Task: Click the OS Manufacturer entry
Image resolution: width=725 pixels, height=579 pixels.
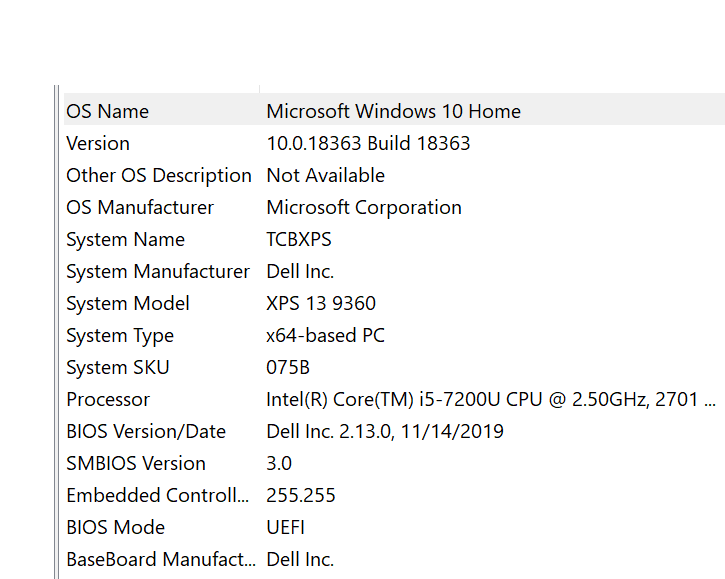Action: coord(140,207)
